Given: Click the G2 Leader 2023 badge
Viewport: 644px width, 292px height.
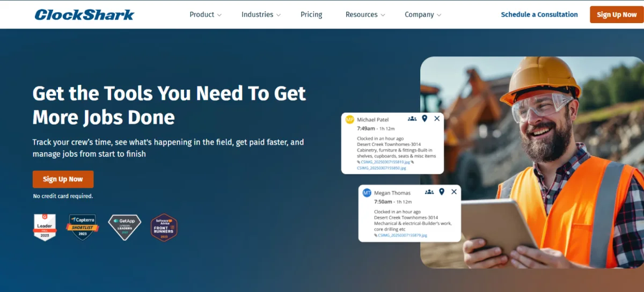Looking at the screenshot, I should pos(45,227).
